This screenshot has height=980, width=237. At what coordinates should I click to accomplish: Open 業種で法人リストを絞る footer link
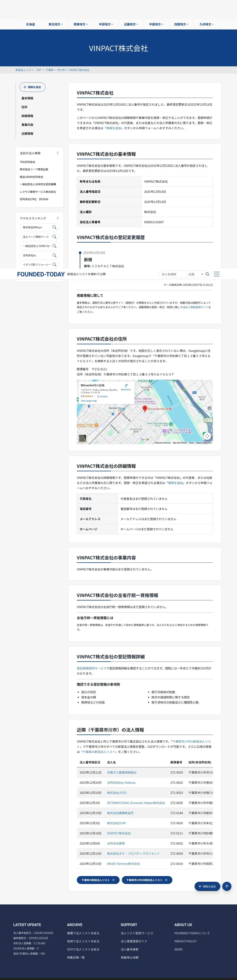pyautogui.click(x=83, y=933)
